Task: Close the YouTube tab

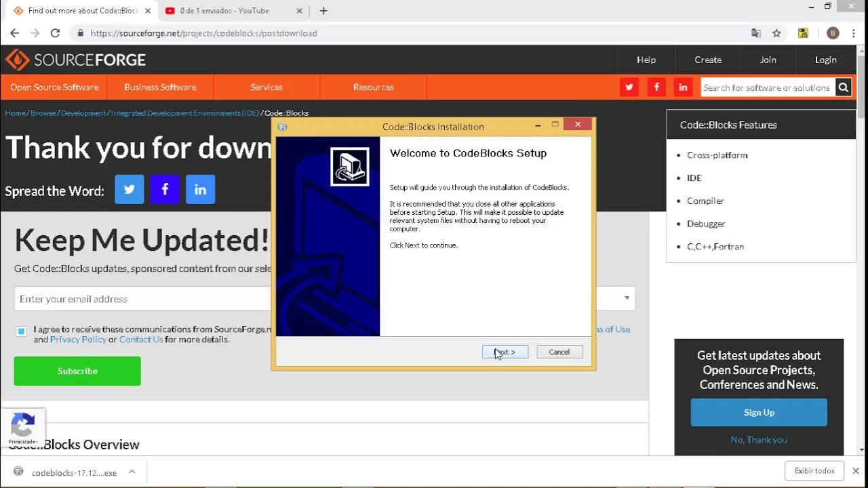Action: click(x=300, y=11)
